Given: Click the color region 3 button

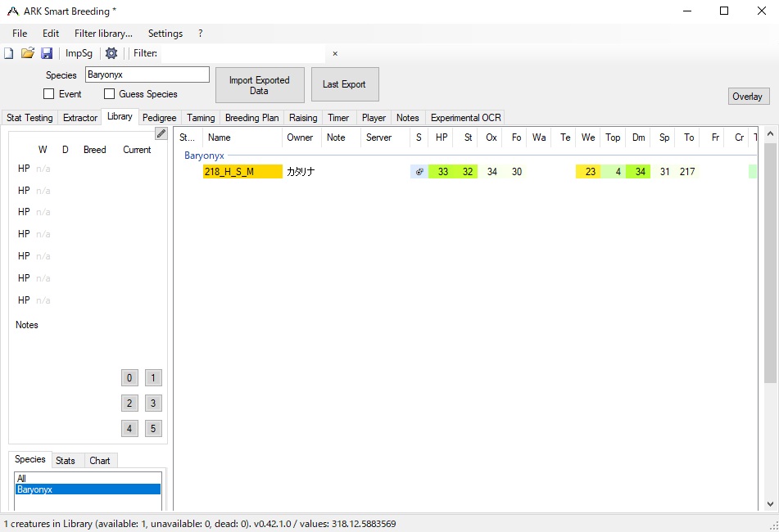Looking at the screenshot, I should 153,403.
